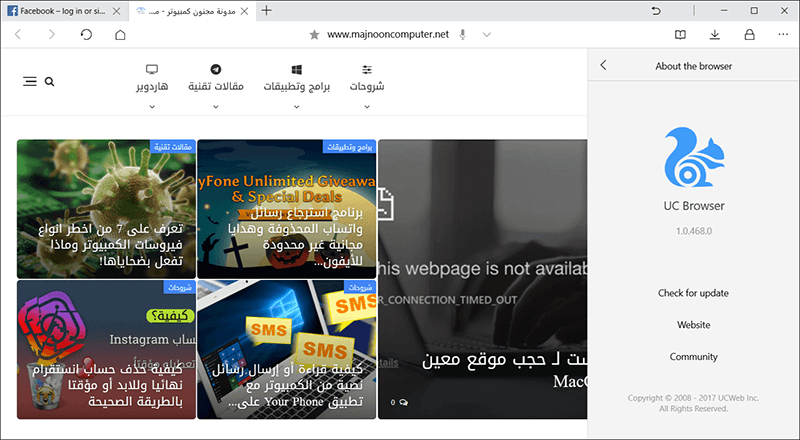Close the majnooncomputer tab
This screenshot has height=440, width=800.
(244, 11)
